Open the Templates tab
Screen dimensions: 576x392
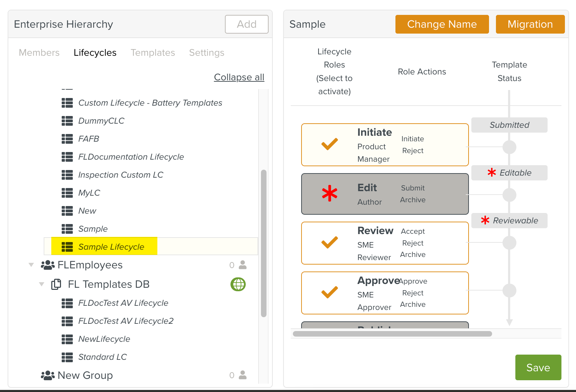point(152,53)
